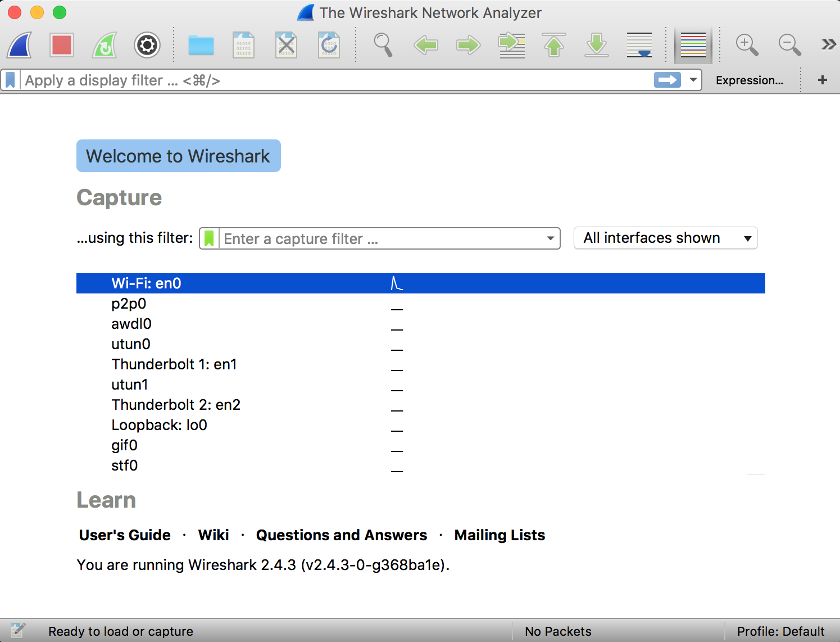The height and width of the screenshot is (642, 840).
Task: Click capture filter green bookmark icon
Action: pos(209,238)
